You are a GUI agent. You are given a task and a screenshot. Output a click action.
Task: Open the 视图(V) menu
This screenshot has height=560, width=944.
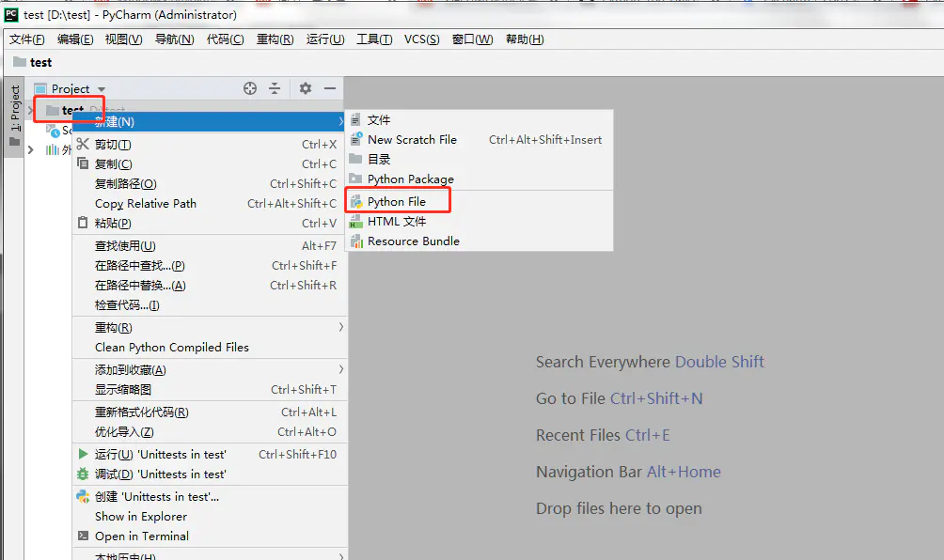point(123,39)
